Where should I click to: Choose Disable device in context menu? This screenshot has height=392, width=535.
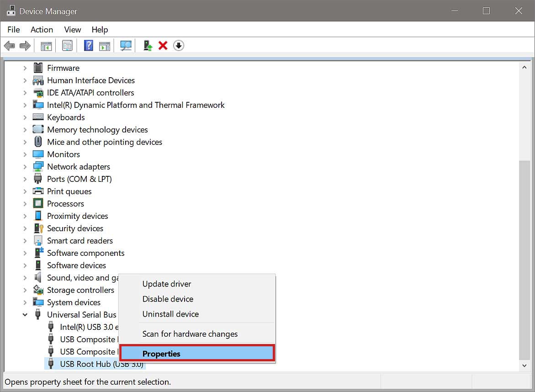[197, 299]
